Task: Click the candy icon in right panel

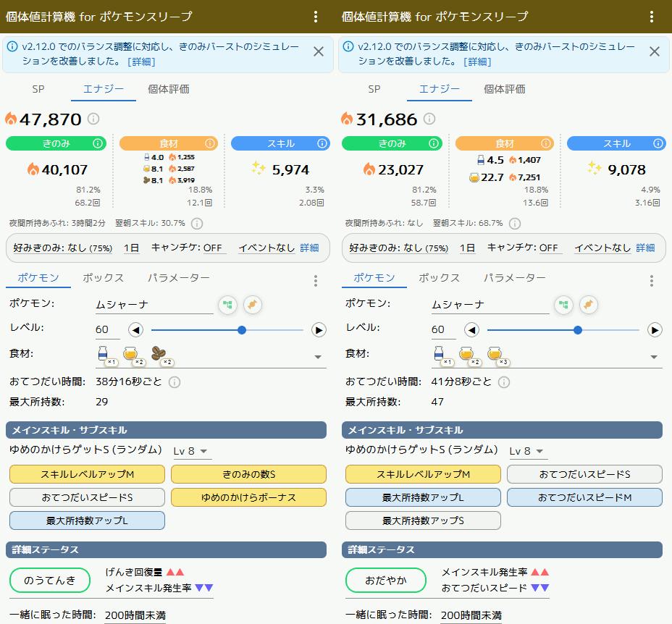Action: [589, 305]
